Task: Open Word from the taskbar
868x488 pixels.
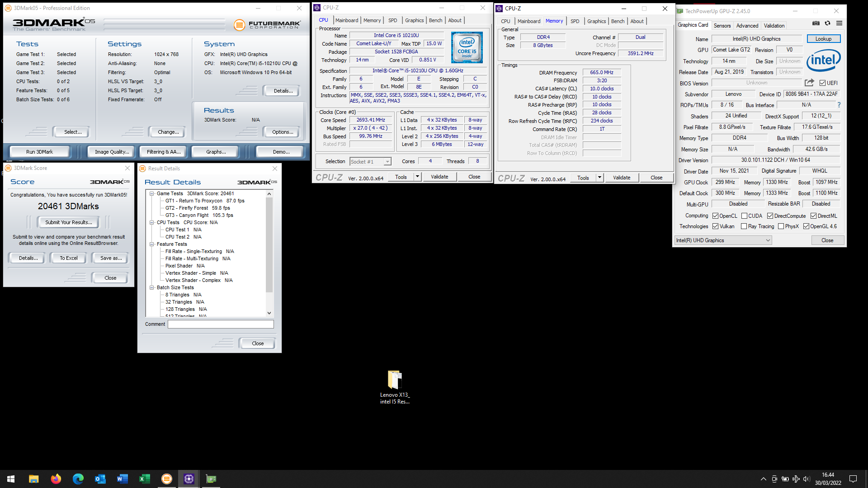Action: [x=122, y=479]
